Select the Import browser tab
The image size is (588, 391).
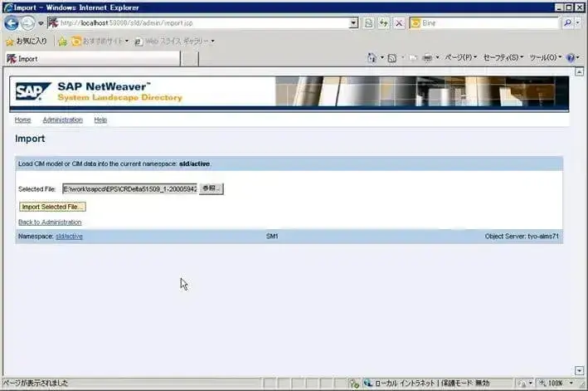click(x=92, y=59)
